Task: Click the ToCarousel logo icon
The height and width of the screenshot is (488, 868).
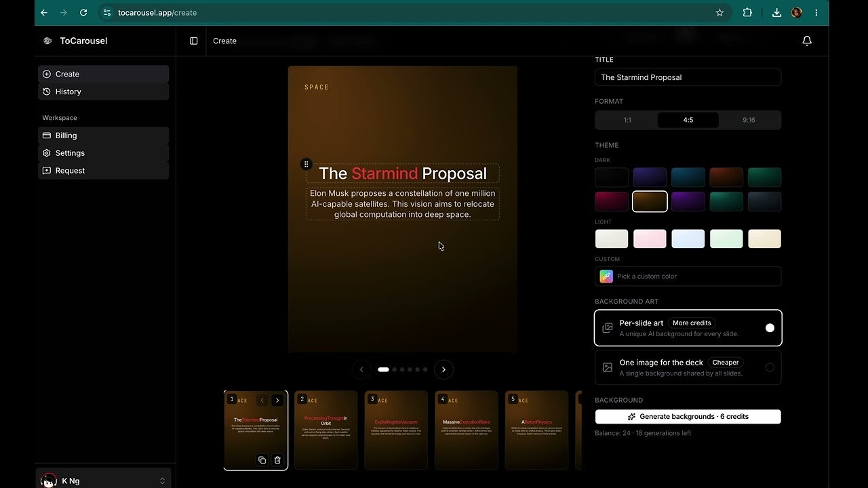Action: pyautogui.click(x=47, y=41)
